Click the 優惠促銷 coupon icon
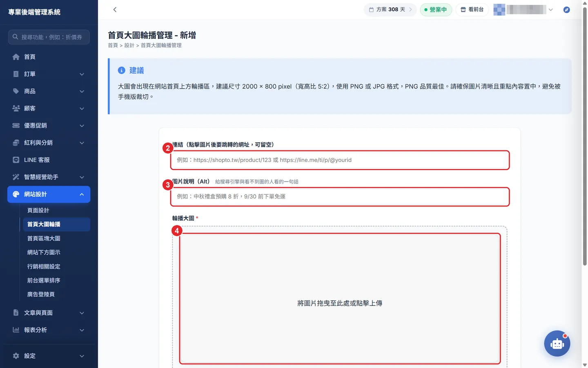Screen dimensions: 588x368 pyautogui.click(x=16, y=126)
